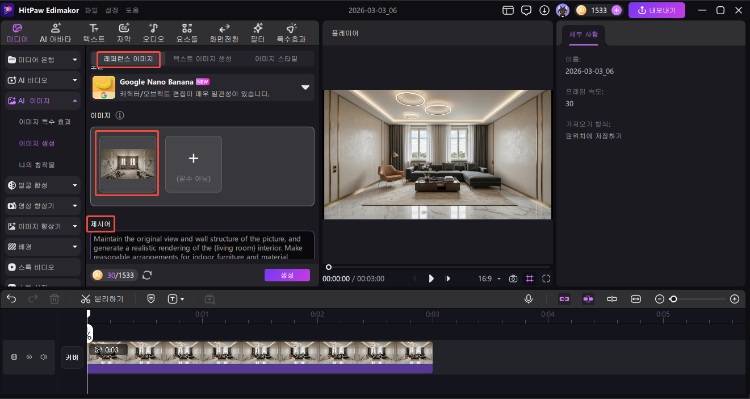Screen dimensions: 750x399
Task: Open the 오디오 (Audio) panel
Action: tap(153, 33)
